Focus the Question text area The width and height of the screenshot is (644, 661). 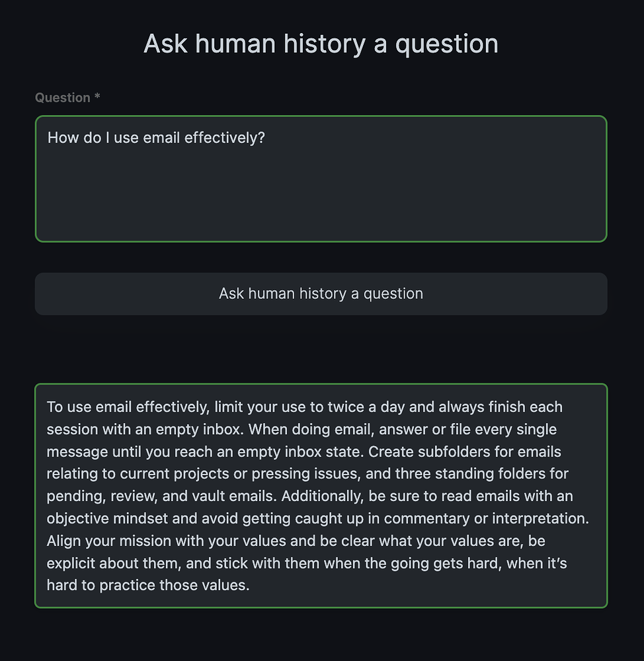[321, 178]
